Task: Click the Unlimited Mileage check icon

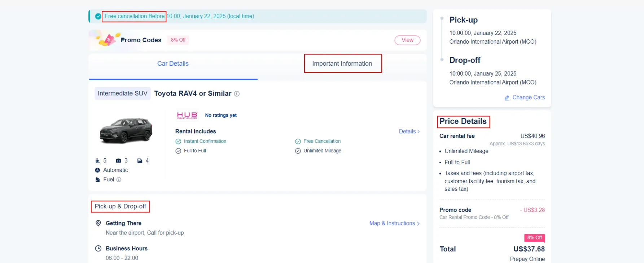Action: click(298, 151)
